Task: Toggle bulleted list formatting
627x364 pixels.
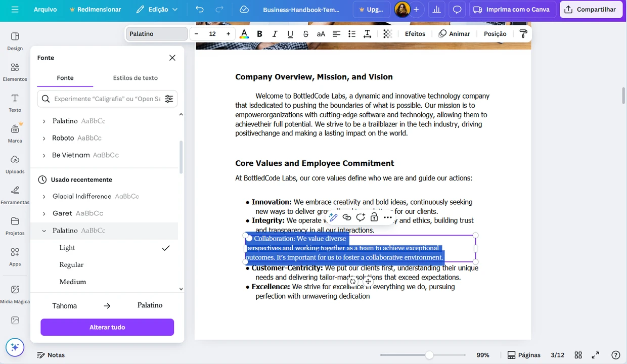Action: click(352, 34)
